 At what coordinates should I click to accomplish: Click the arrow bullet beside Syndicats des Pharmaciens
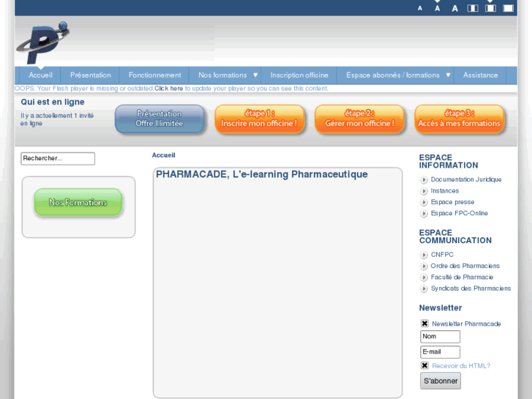(424, 288)
